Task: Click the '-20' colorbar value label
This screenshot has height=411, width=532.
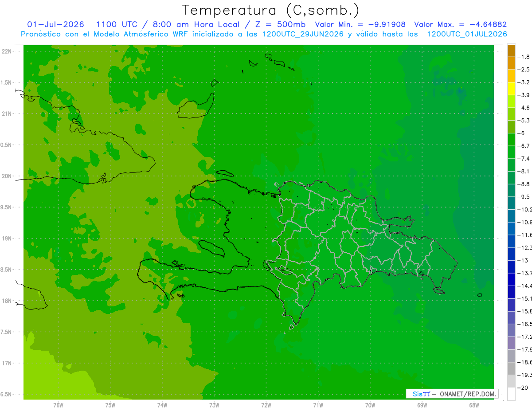Action: [522, 388]
